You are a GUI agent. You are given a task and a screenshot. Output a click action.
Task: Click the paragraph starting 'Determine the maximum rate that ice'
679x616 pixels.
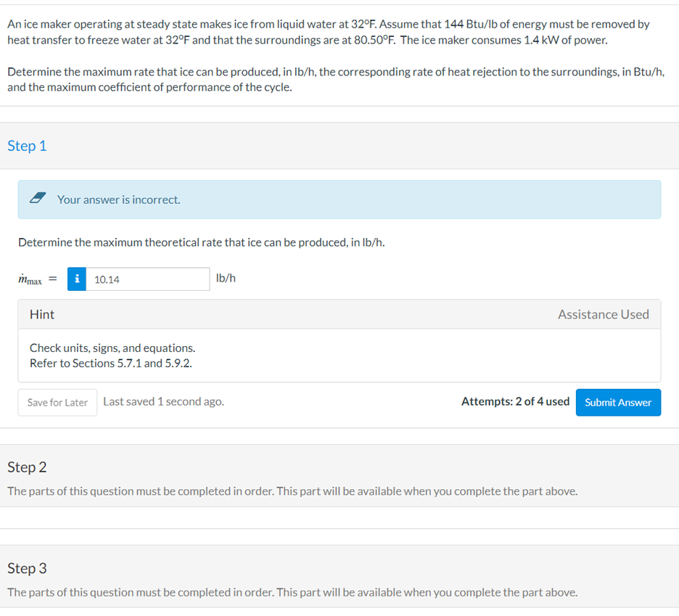336,79
